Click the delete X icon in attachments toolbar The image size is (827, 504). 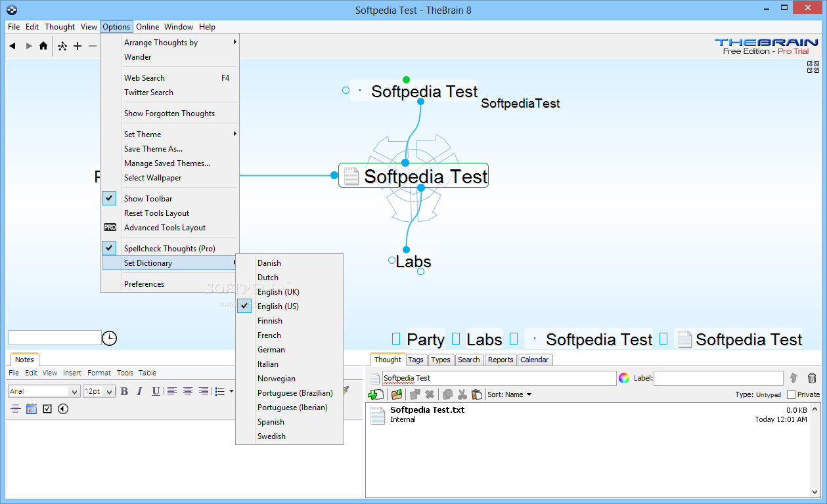(x=430, y=394)
